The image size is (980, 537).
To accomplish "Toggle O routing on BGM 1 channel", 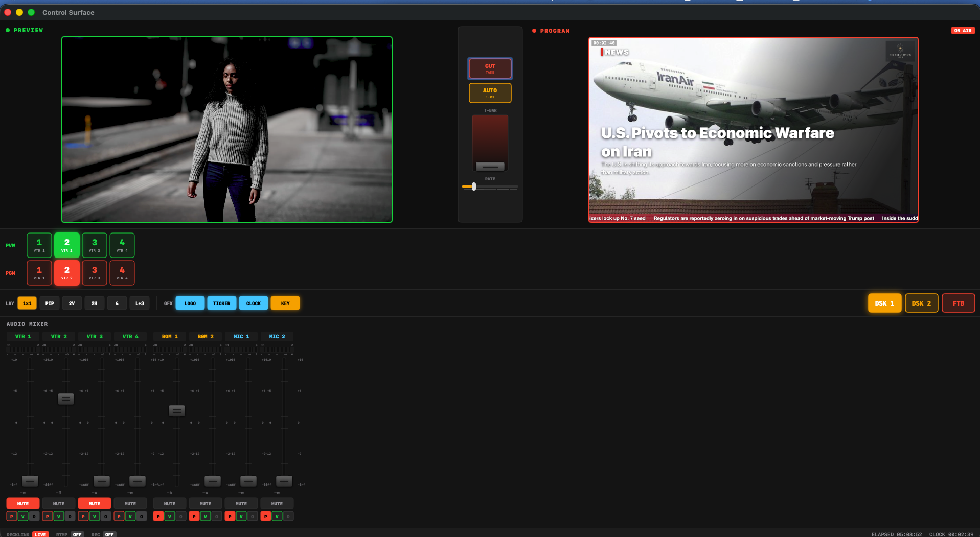I will [x=181, y=516].
